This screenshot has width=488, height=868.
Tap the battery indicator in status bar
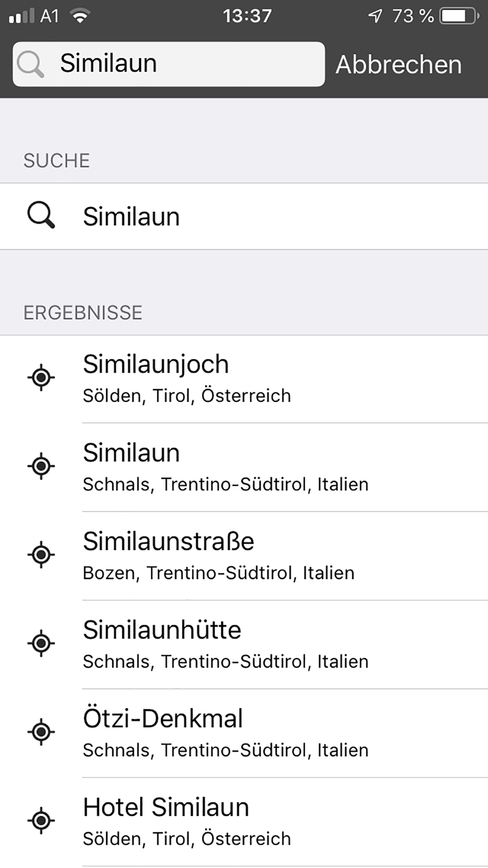[x=459, y=16]
